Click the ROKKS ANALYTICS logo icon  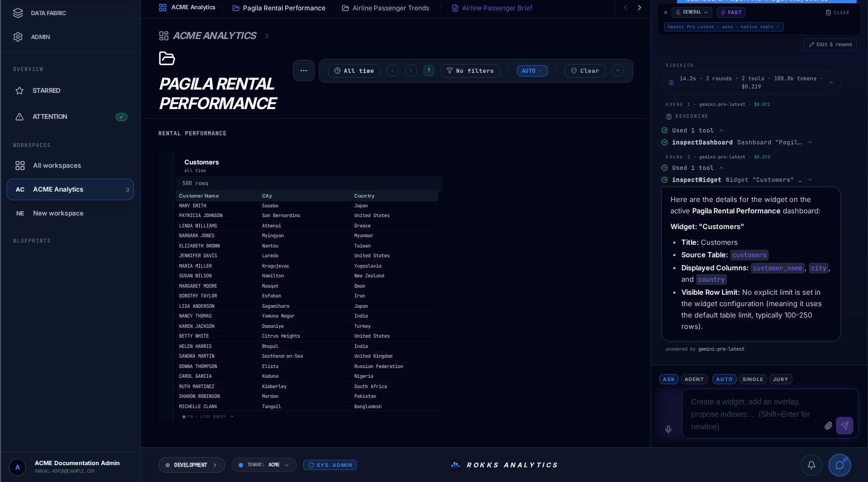456,465
